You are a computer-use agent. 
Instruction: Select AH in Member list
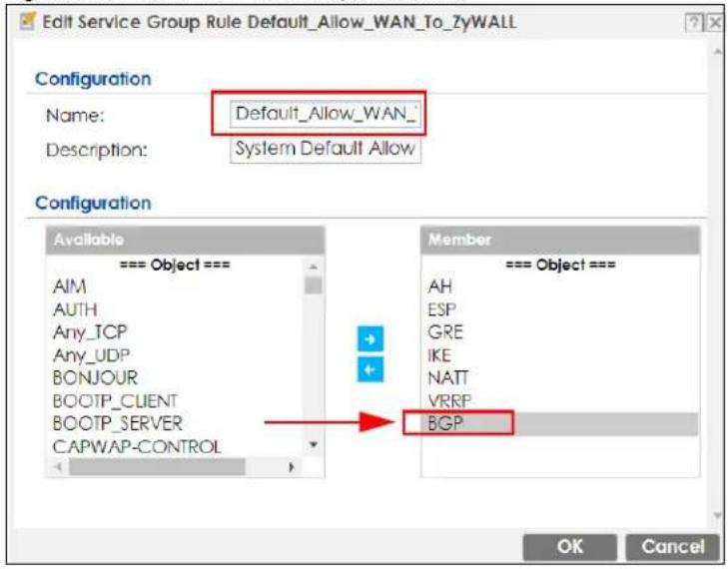pos(439,286)
